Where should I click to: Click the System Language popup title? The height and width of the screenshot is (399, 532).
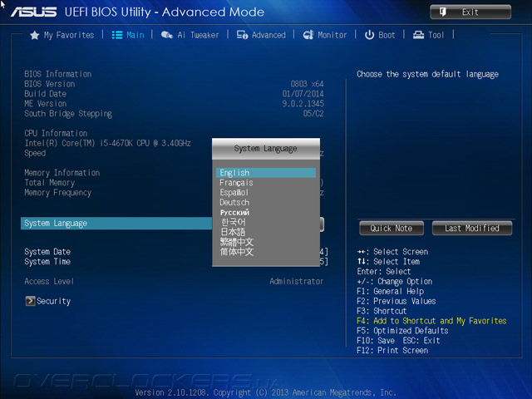tap(266, 149)
